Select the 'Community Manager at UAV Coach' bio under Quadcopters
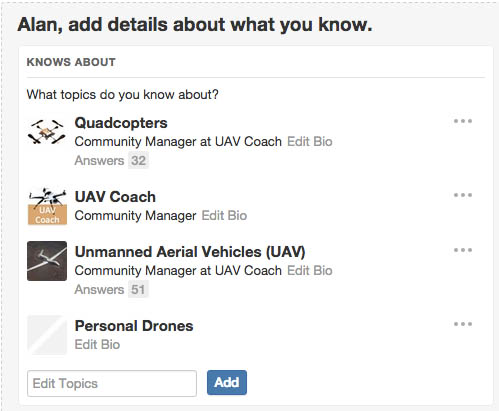This screenshot has height=411, width=499. pyautogui.click(x=178, y=142)
